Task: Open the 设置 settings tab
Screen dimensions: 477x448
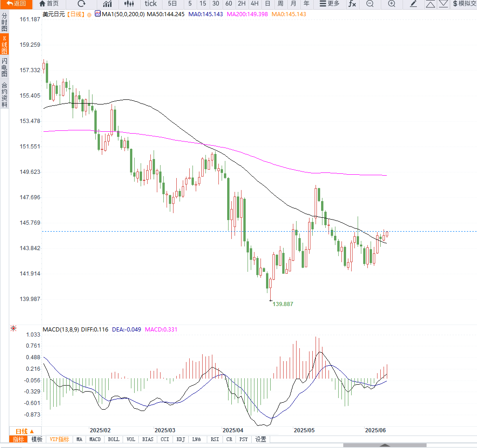Action: 260,440
